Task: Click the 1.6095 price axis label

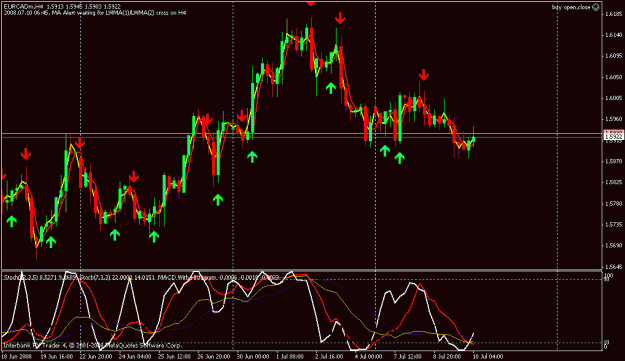Action: (613, 56)
